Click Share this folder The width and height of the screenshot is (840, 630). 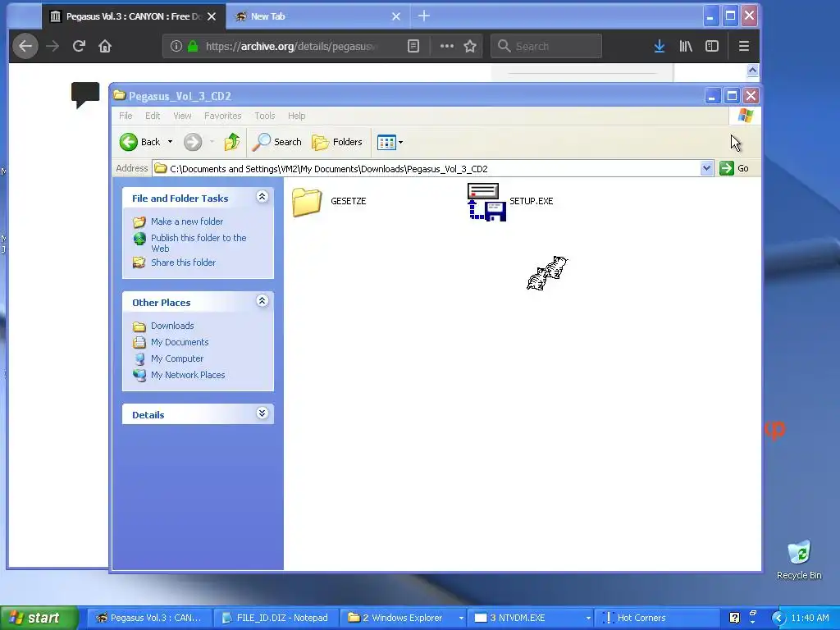click(183, 262)
